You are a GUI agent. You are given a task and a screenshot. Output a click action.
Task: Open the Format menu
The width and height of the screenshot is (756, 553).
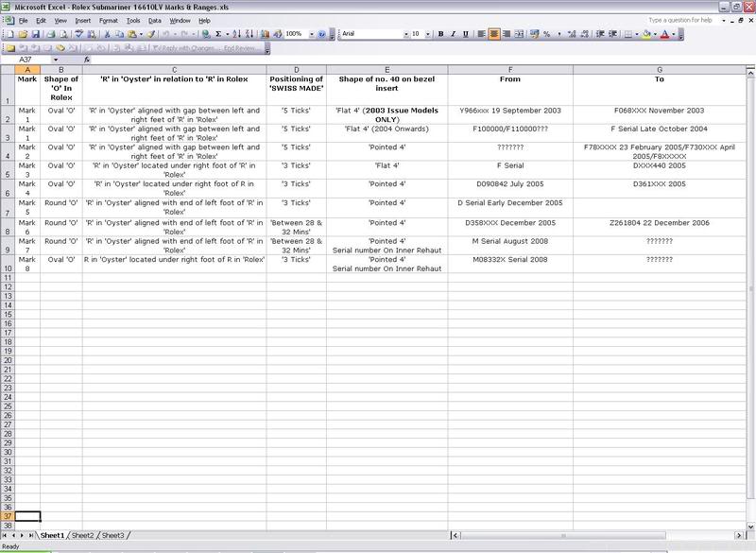click(x=109, y=21)
